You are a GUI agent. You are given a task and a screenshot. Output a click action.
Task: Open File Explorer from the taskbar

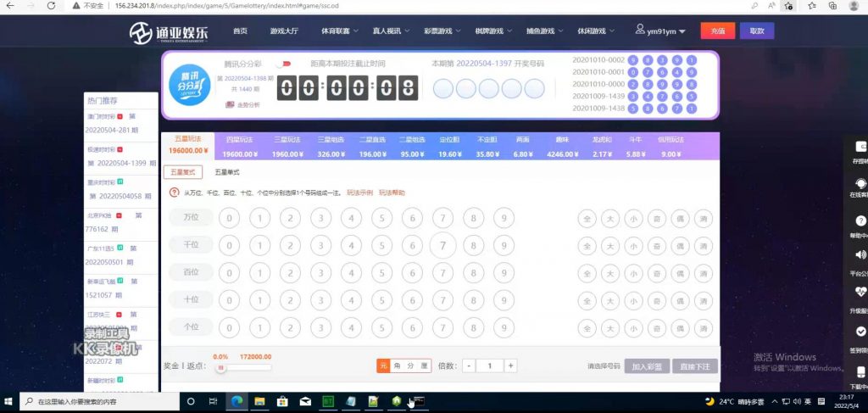click(259, 401)
